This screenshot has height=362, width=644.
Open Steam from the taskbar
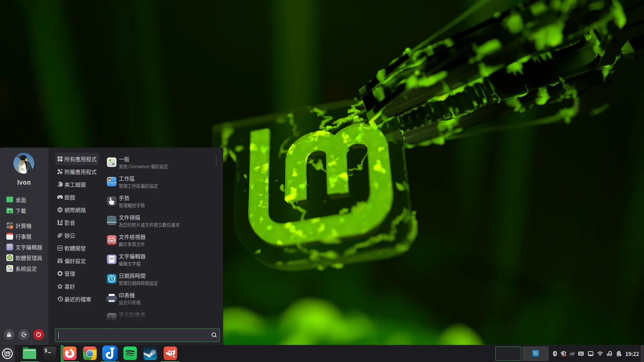tap(150, 353)
